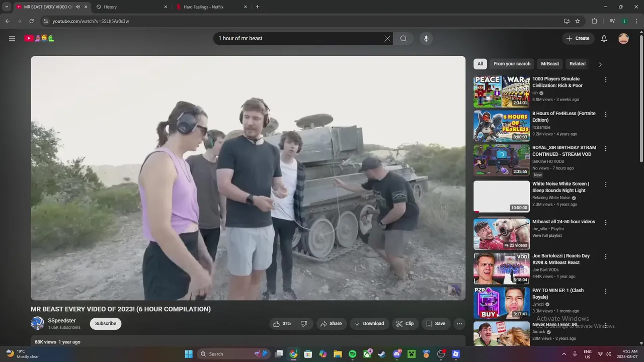
Task: Open the account avatar menu
Action: (623, 39)
